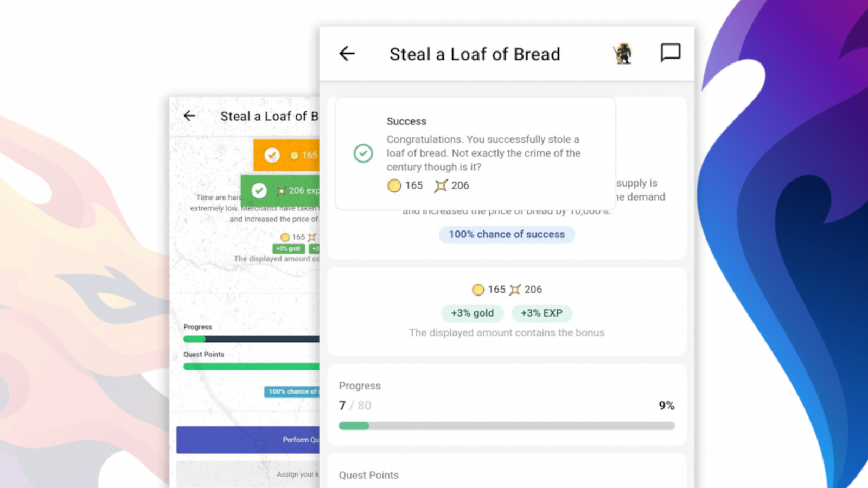Click the EXP icon above the +3% EXP chip
The image size is (868, 488).
(x=515, y=290)
